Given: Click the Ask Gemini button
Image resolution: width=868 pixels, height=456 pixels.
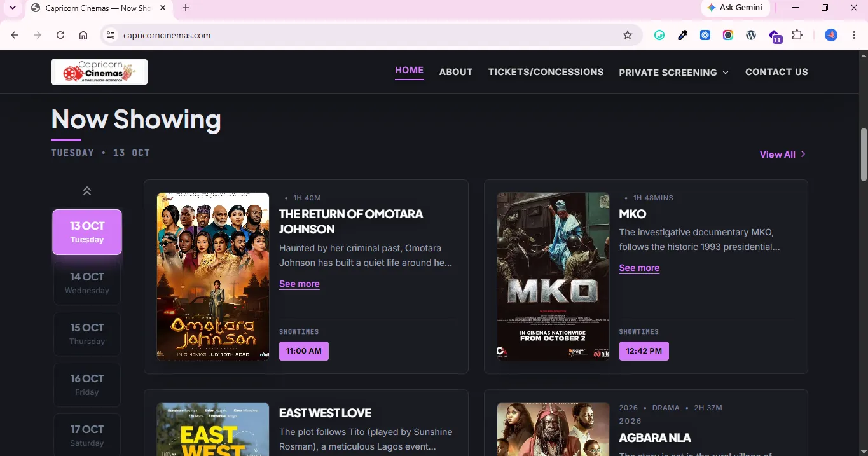Looking at the screenshot, I should [x=736, y=8].
